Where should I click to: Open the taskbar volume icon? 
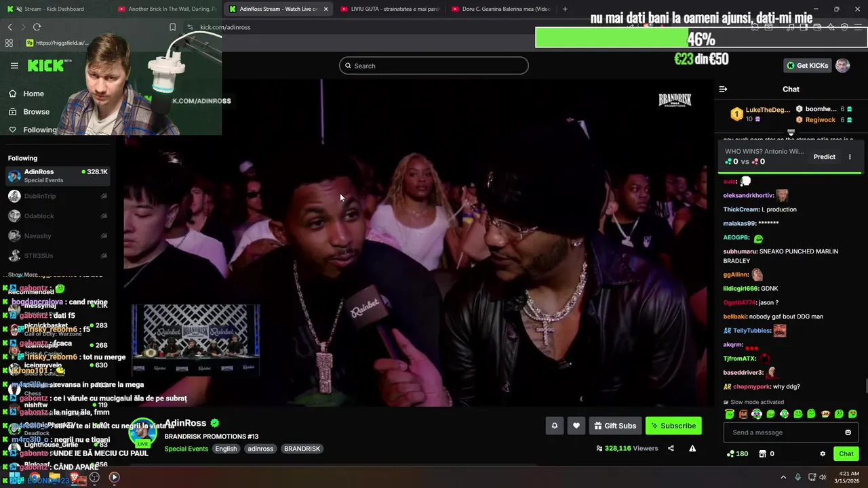[823, 477]
